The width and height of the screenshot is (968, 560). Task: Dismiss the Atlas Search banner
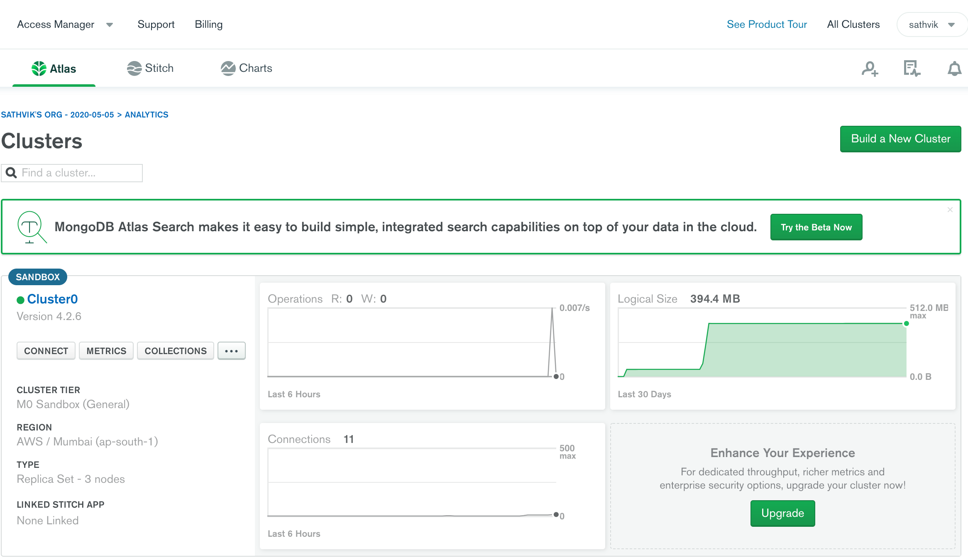[950, 210]
